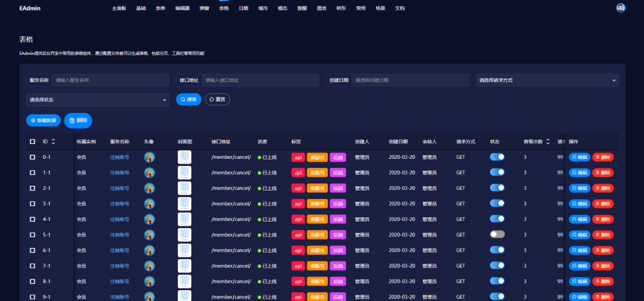Click the 后端 tag in row 5-1
Viewport: 644px width, 301px height.
click(338, 235)
